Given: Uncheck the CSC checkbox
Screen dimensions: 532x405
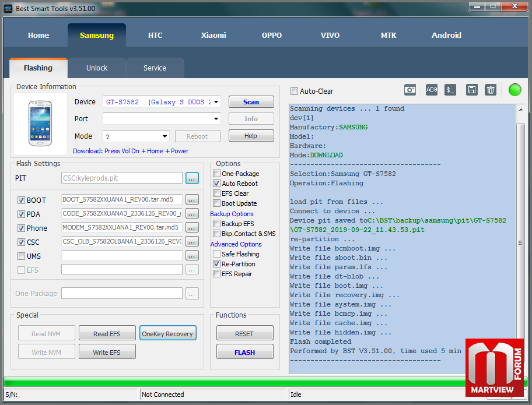Looking at the screenshot, I should coord(21,242).
